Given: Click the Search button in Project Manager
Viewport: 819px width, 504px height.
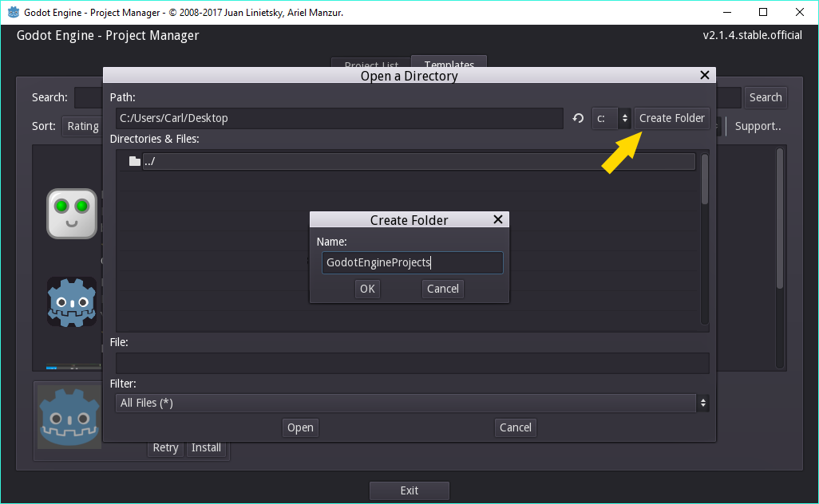Looking at the screenshot, I should coord(766,97).
